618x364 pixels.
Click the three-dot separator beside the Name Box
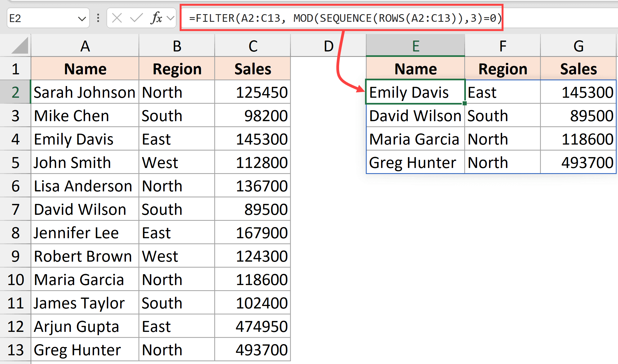(98, 18)
